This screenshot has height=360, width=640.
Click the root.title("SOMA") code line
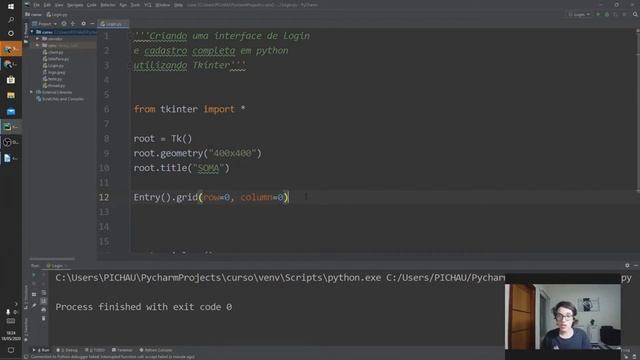tap(181, 168)
